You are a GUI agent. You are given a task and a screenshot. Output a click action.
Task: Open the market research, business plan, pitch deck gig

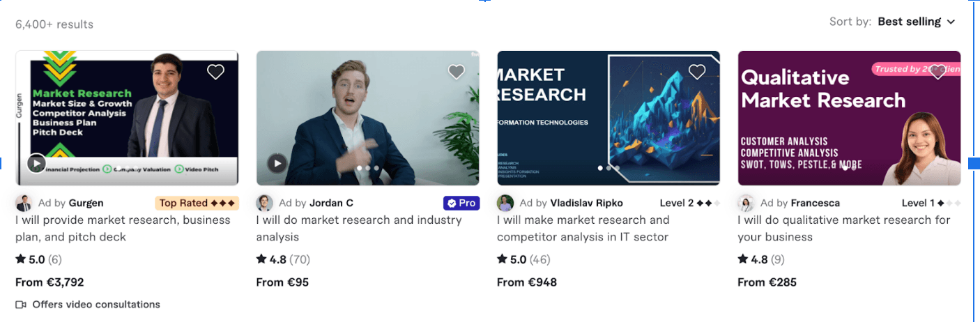pos(123,229)
